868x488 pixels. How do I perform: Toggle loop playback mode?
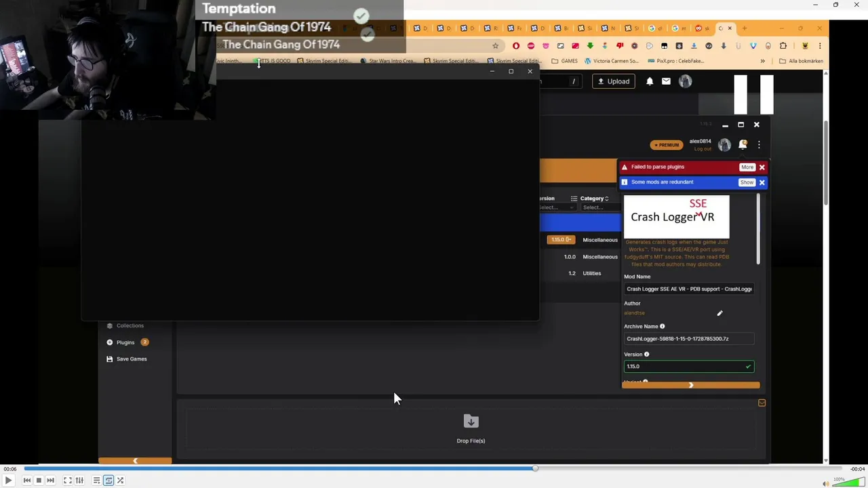108,480
